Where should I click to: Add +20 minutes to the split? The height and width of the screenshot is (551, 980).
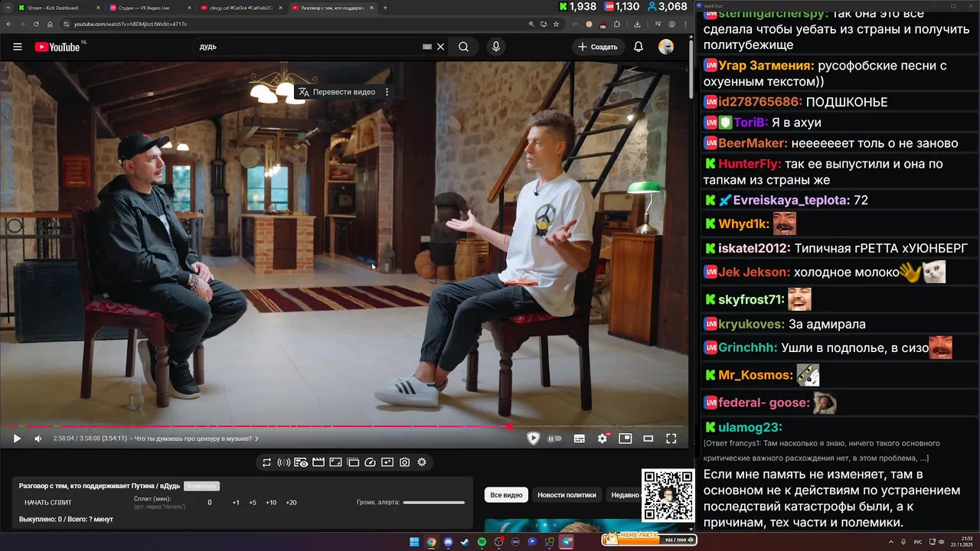point(291,503)
